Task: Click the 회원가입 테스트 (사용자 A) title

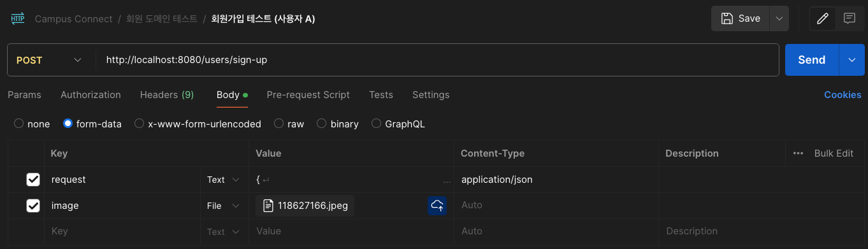Action: 263,19
